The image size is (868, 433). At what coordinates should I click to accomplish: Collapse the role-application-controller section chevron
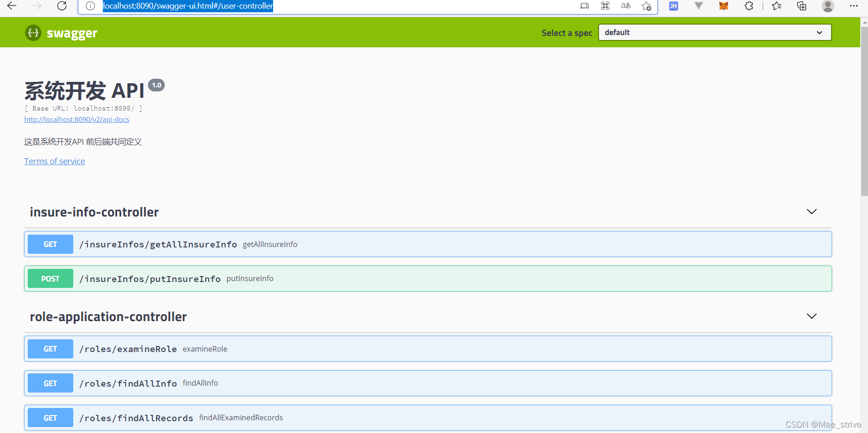pos(812,316)
